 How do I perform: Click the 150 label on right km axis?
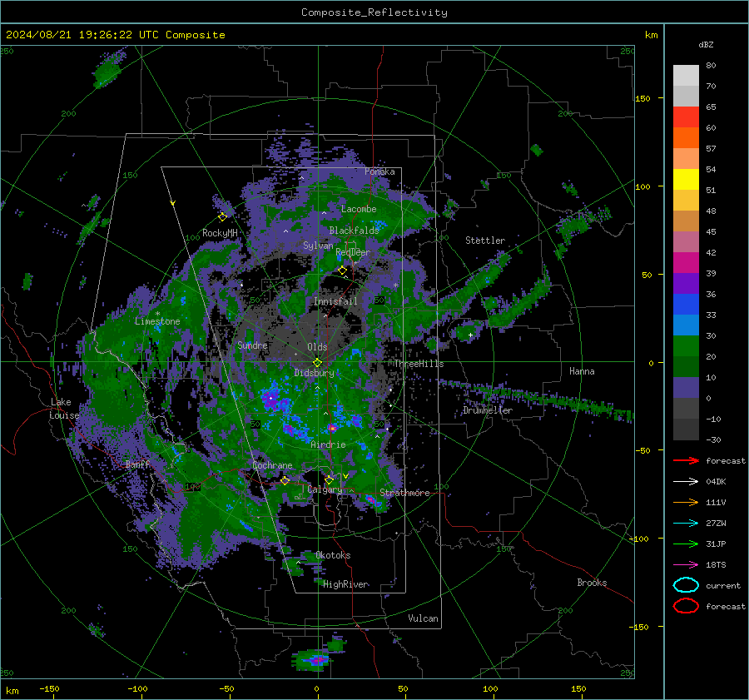[x=642, y=98]
